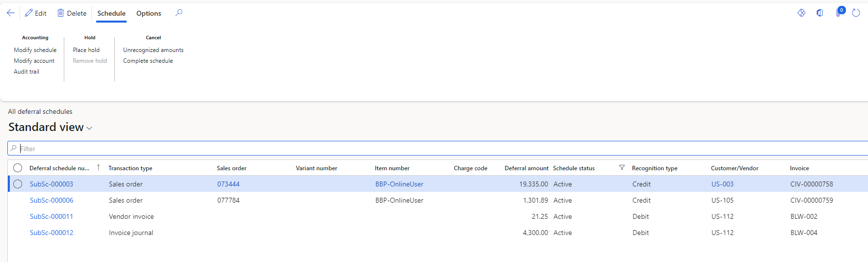868x262 pixels.
Task: Click the Edit pencil icon
Action: pyautogui.click(x=29, y=13)
